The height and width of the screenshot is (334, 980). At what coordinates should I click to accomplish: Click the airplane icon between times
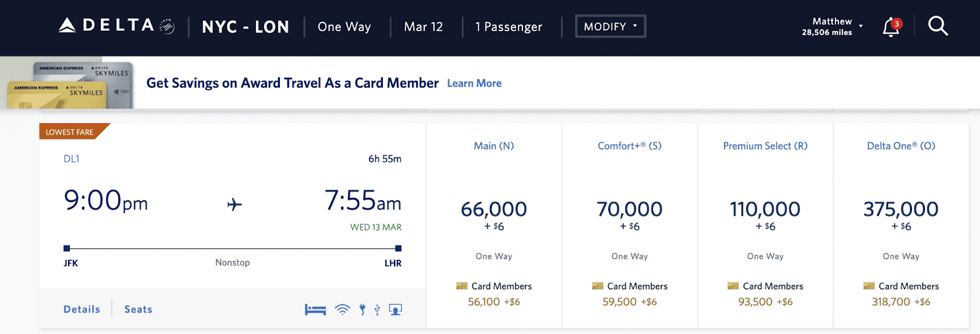[235, 204]
